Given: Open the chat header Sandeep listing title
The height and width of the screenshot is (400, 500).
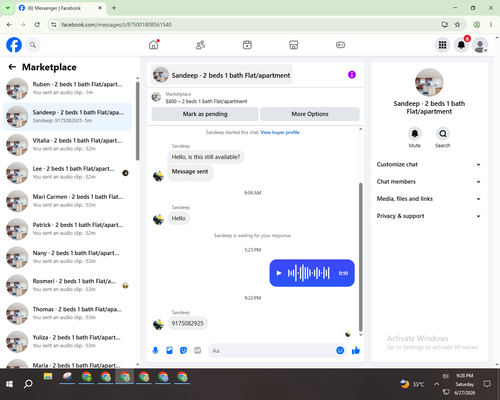Looking at the screenshot, I should pyautogui.click(x=222, y=75).
